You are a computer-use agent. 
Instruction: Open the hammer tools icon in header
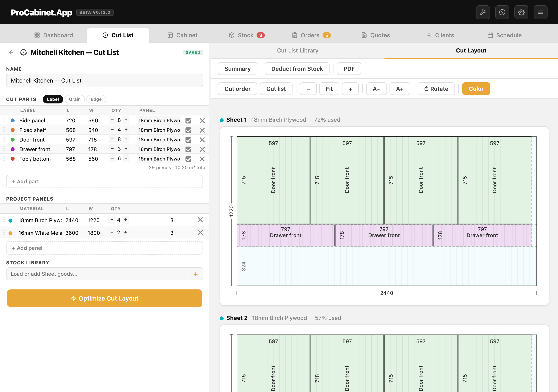coord(483,12)
